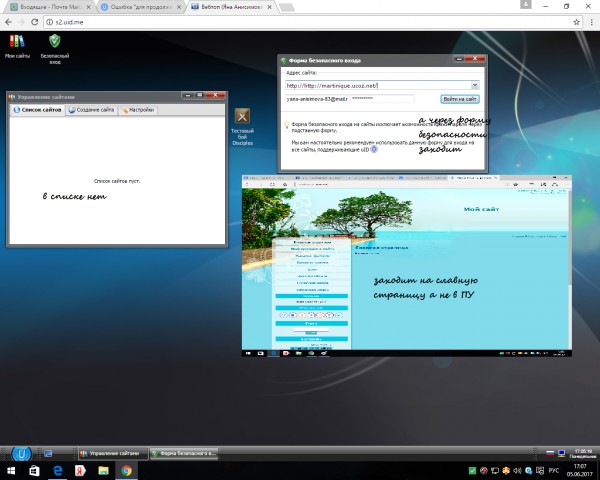Click the embedded site screenshot thumbnail
This screenshot has height=480, width=600.
[x=407, y=266]
